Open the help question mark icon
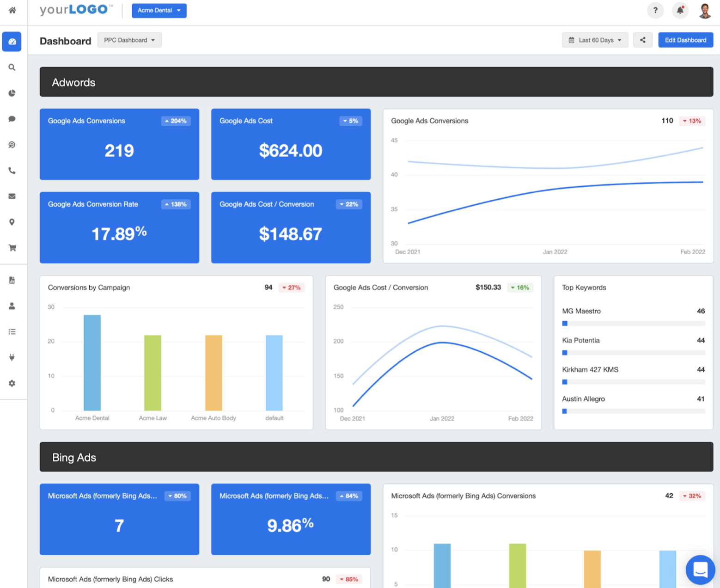Image resolution: width=720 pixels, height=588 pixels. tap(655, 10)
